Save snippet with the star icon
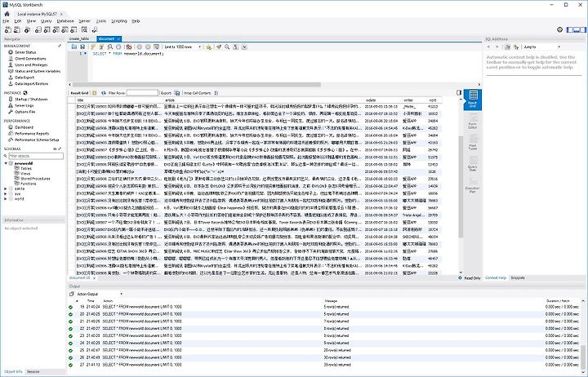The image size is (588, 377). click(209, 47)
